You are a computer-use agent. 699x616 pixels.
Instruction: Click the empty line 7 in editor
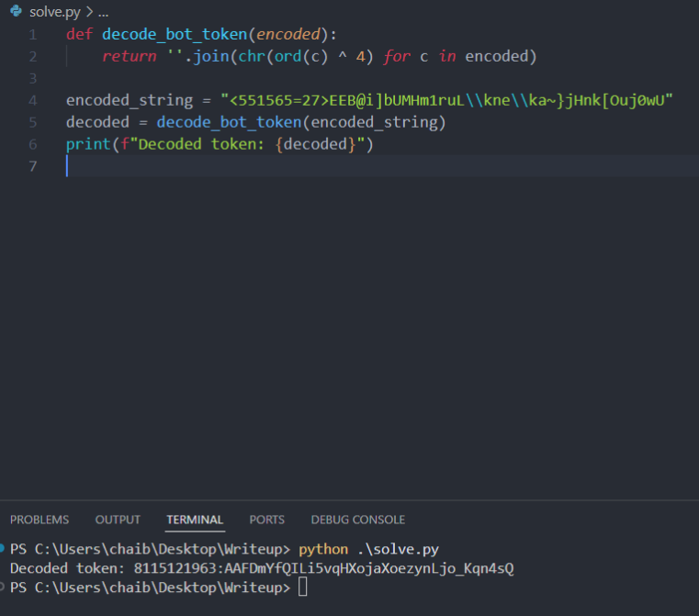pyautogui.click(x=382, y=166)
